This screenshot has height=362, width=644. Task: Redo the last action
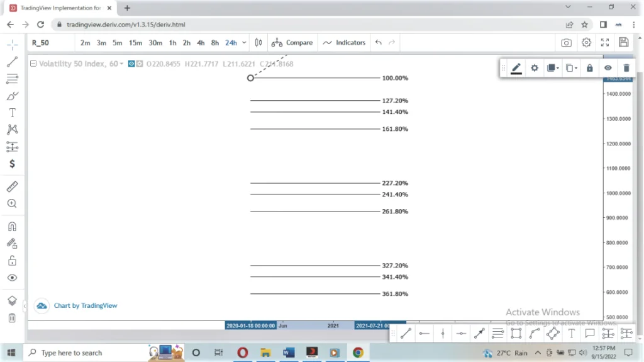392,42
